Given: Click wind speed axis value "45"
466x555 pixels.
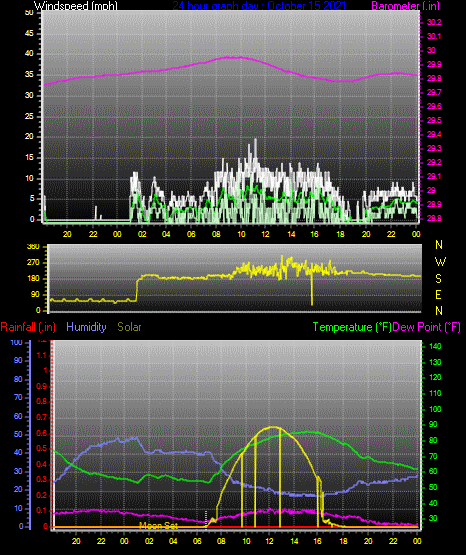Looking at the screenshot, I should tap(29, 34).
